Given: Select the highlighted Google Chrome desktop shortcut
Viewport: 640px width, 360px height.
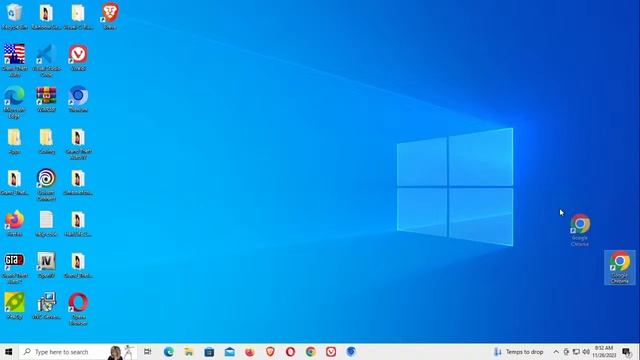Looking at the screenshot, I should coord(620,267).
